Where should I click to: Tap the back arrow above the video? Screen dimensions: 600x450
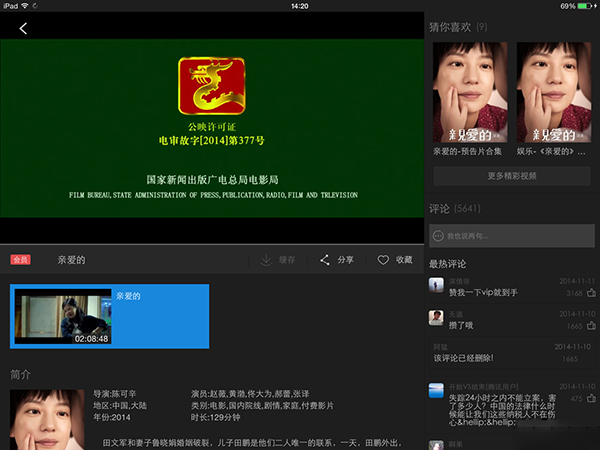(23, 28)
